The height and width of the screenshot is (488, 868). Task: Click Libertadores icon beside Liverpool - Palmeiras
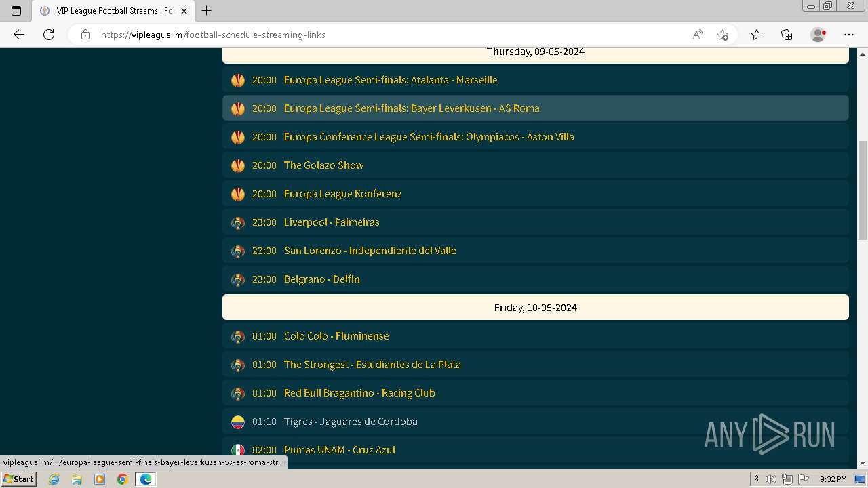coord(237,222)
